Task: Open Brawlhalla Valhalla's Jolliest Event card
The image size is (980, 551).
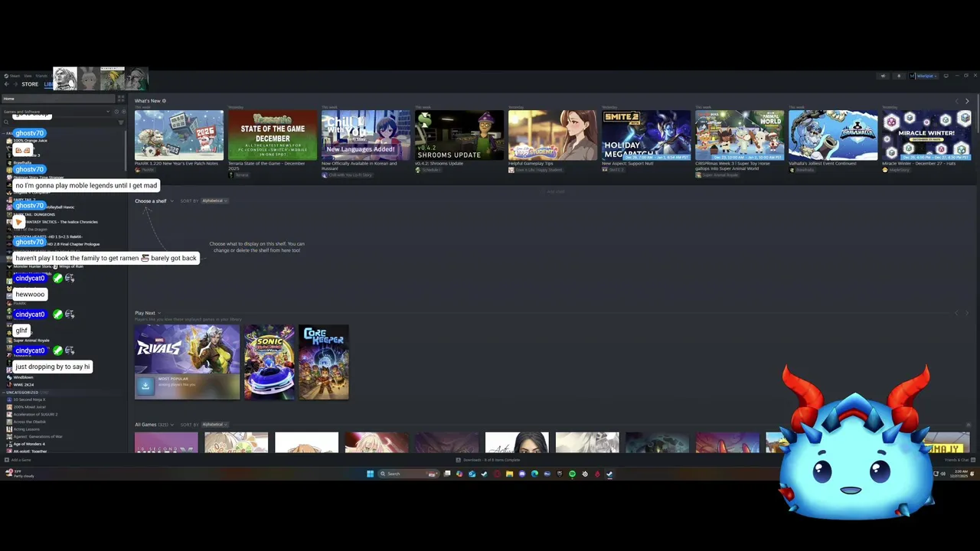Action: 833,135
